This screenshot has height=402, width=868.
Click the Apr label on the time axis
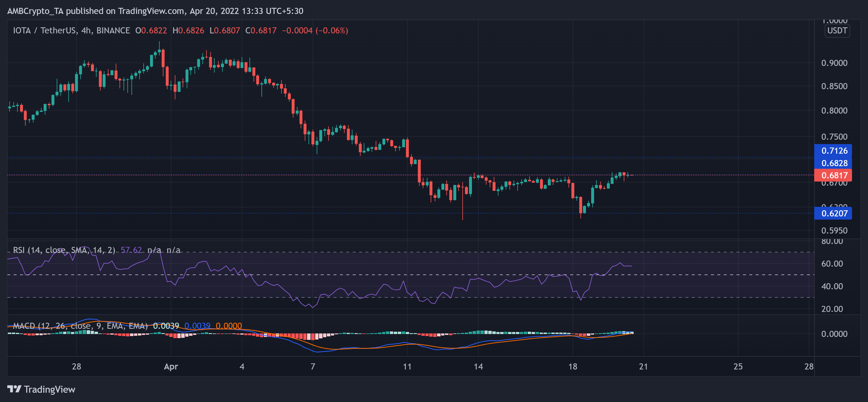coord(171,367)
